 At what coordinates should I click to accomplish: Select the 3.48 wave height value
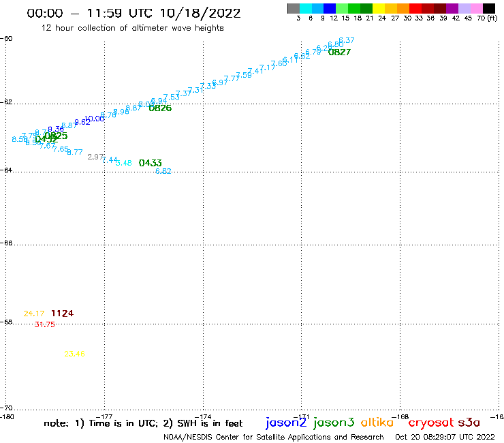124,163
